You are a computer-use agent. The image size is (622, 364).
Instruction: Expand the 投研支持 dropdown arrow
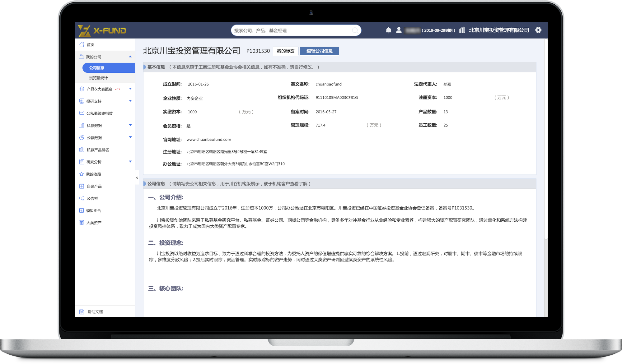[130, 101]
